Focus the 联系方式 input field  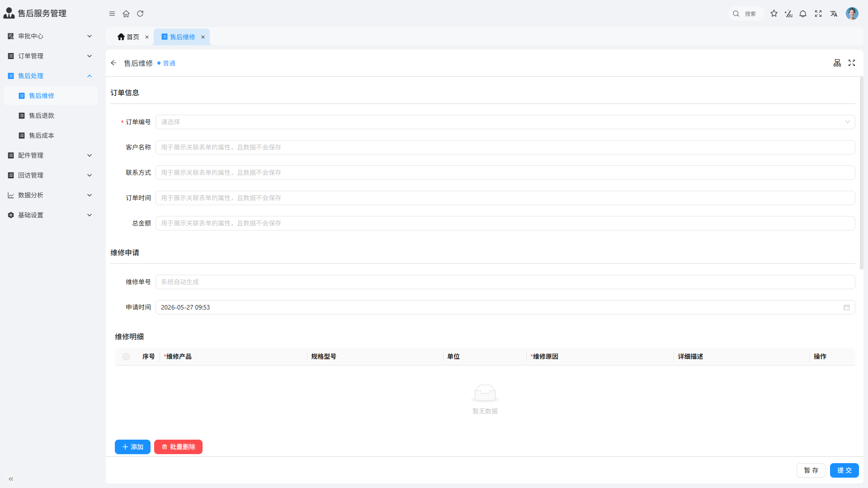pos(505,173)
